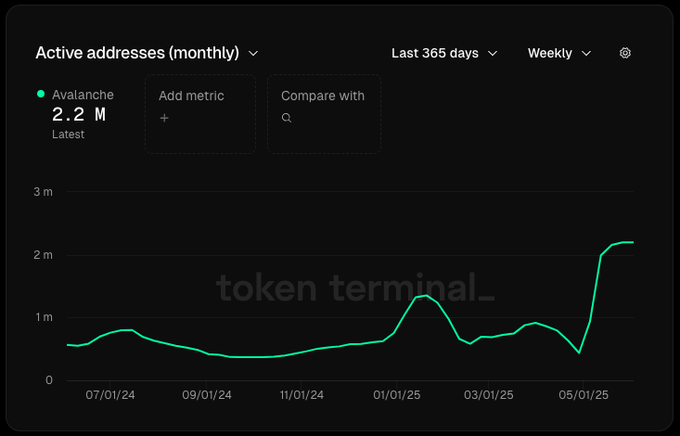Click the 05/01/25 x-axis date
This screenshot has width=680, height=436.
coord(583,395)
